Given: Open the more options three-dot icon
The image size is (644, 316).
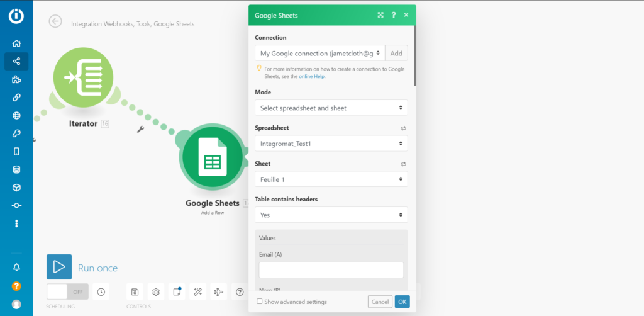Looking at the screenshot, I should [x=16, y=223].
